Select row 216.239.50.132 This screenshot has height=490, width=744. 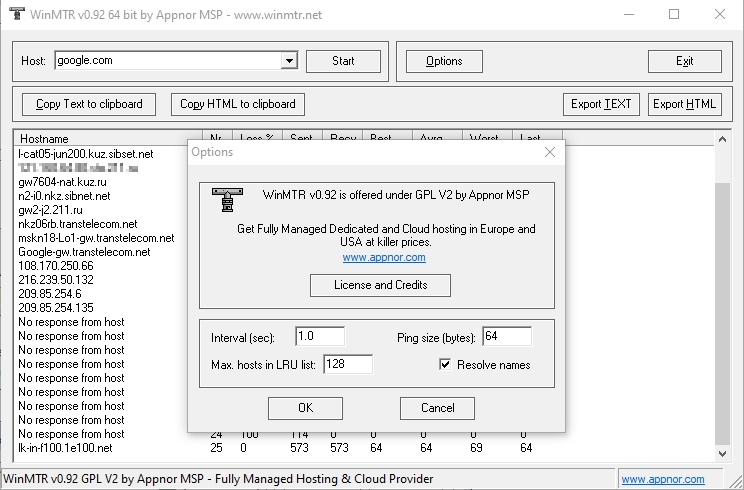56,280
